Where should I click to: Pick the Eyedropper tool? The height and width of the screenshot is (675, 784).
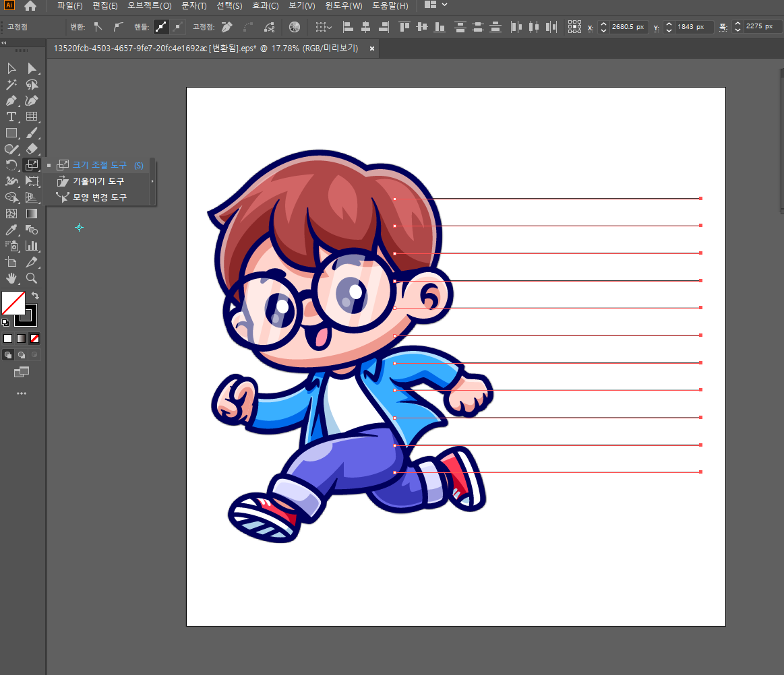click(11, 230)
